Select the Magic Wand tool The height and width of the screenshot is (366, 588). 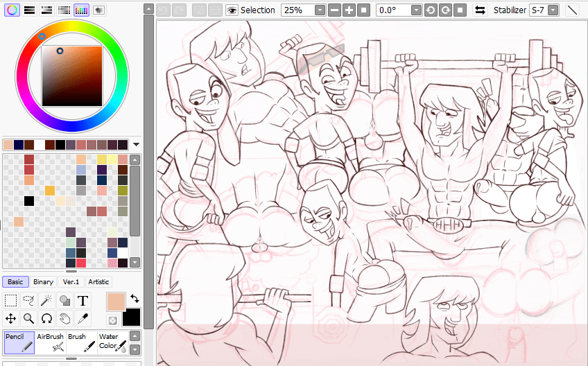click(47, 301)
